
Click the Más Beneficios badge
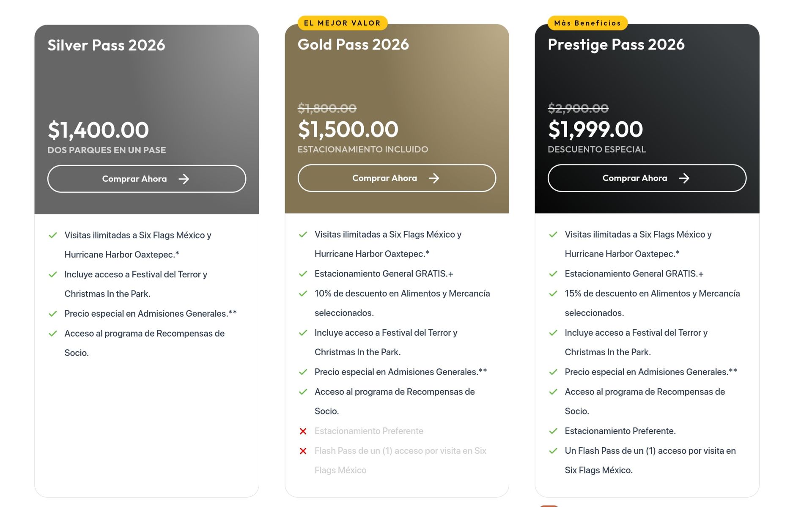(587, 23)
